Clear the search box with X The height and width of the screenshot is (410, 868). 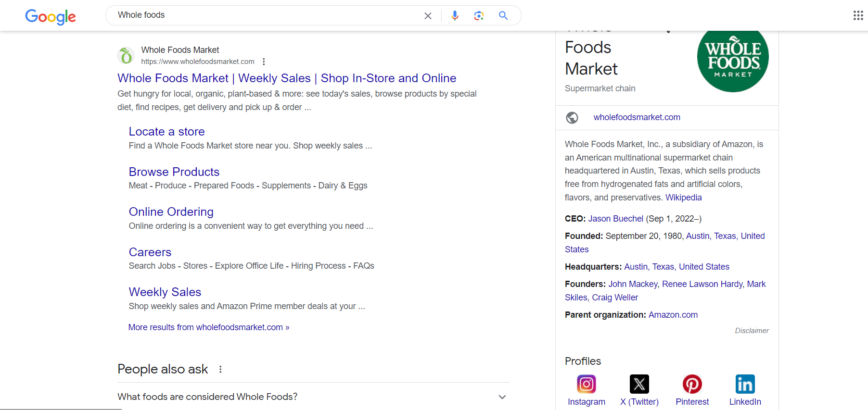[428, 16]
